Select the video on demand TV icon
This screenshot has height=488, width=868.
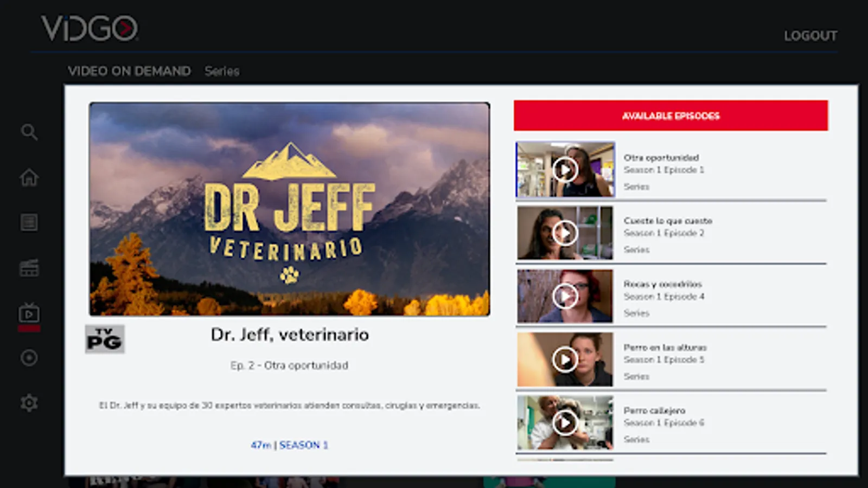tap(29, 313)
